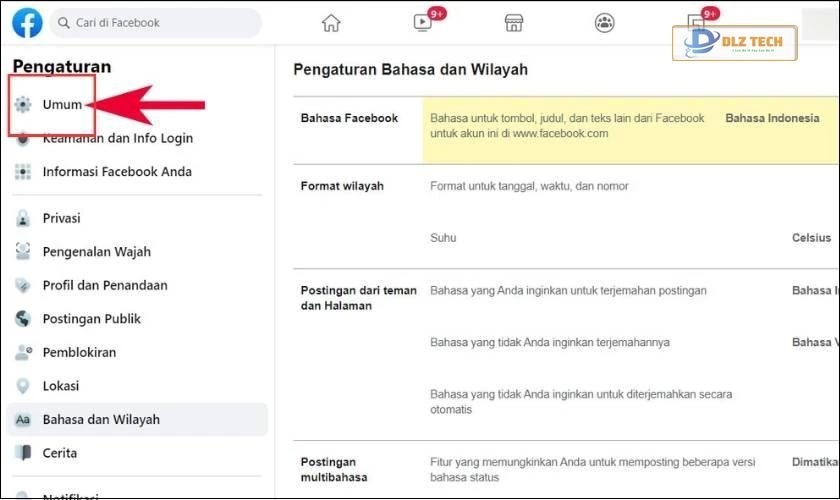Open the Marketplace storefront icon
840x500 pixels.
click(x=513, y=23)
